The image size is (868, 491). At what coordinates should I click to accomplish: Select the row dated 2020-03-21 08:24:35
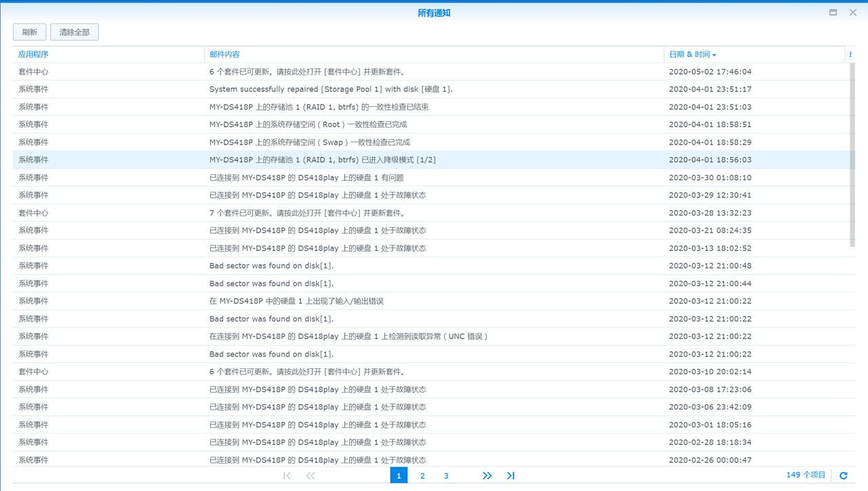pos(431,230)
